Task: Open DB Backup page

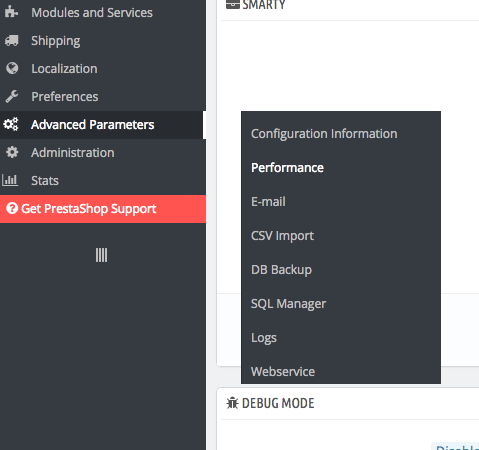Action: [x=281, y=270]
